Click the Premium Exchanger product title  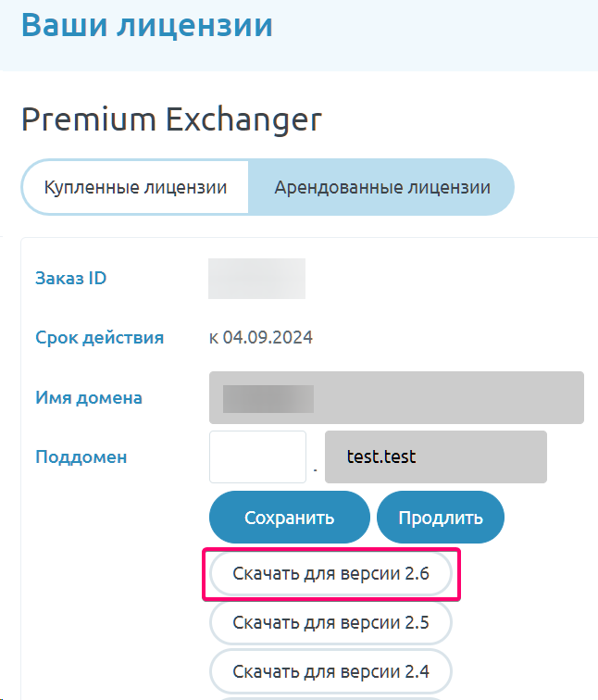pyautogui.click(x=171, y=119)
